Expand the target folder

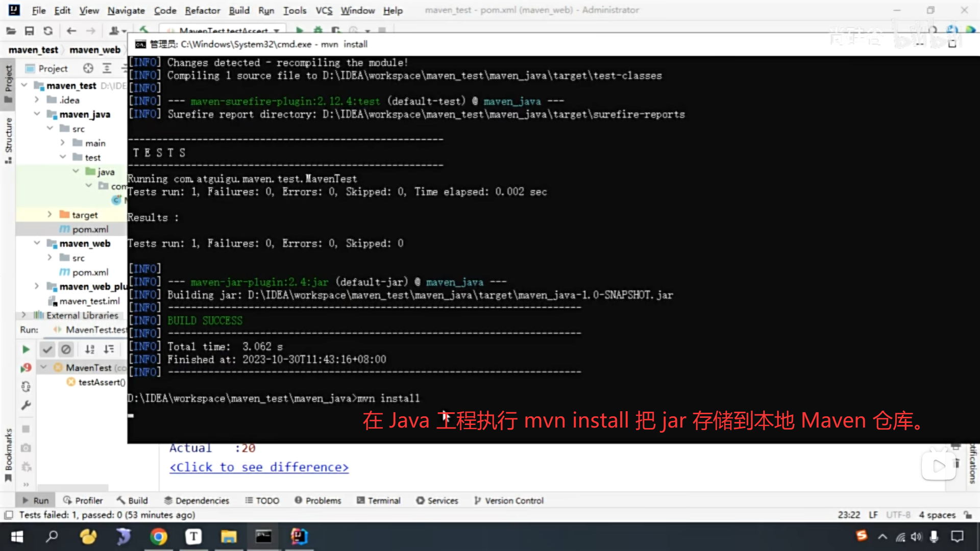coord(50,215)
